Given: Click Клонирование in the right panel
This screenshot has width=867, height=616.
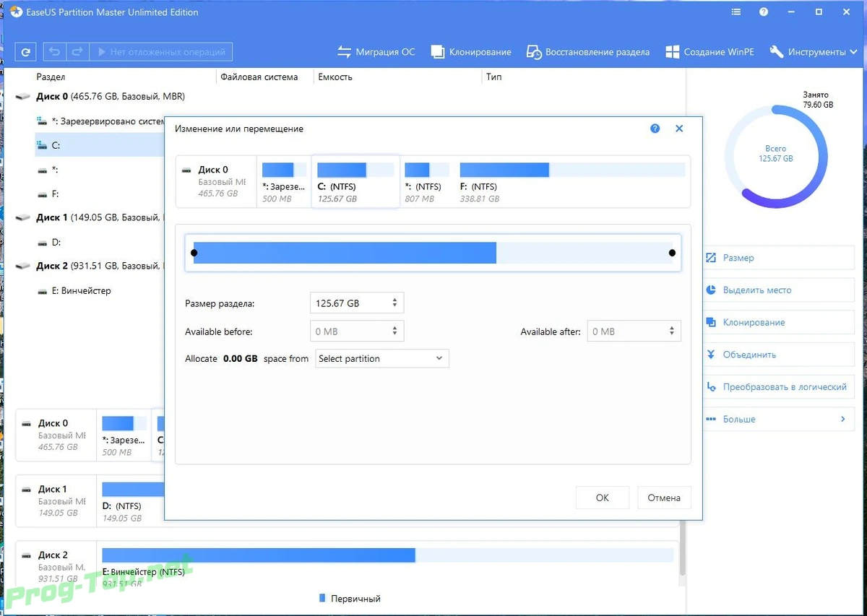Looking at the screenshot, I should click(x=778, y=323).
